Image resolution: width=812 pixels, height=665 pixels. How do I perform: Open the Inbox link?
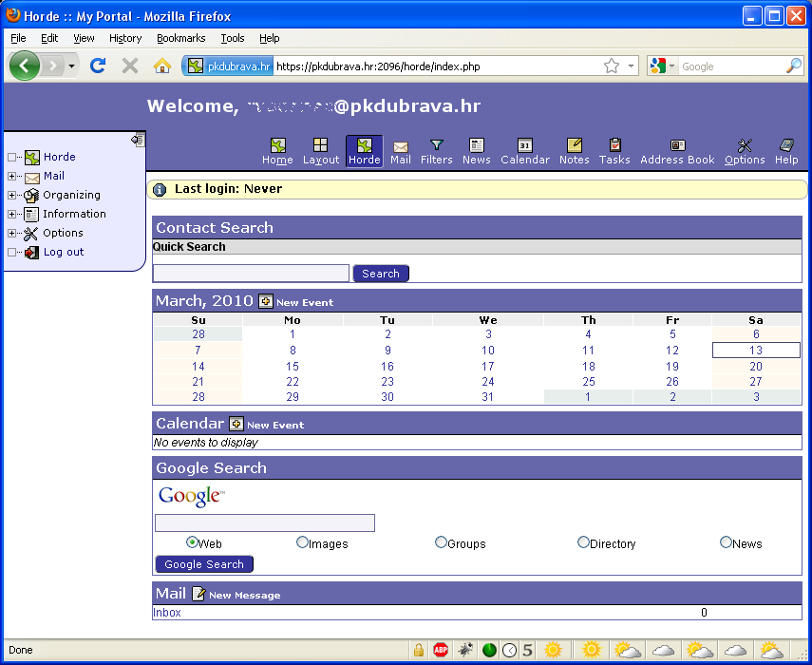167,613
